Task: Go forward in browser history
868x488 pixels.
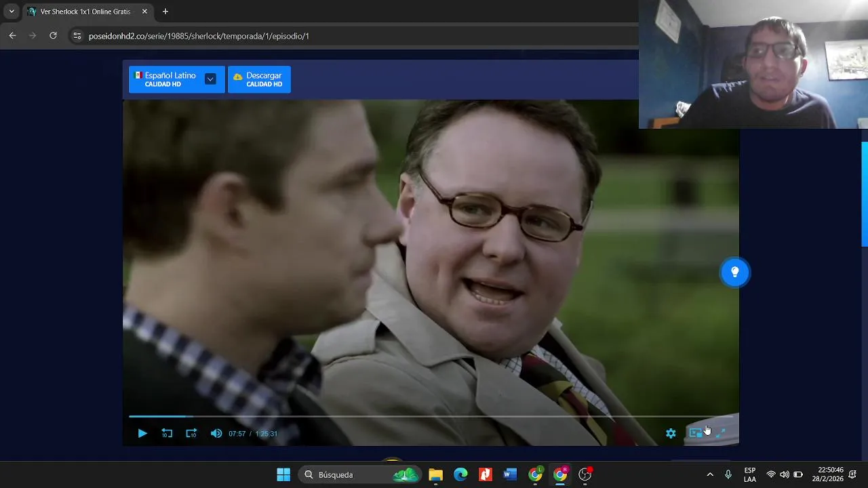Action: pos(33,36)
